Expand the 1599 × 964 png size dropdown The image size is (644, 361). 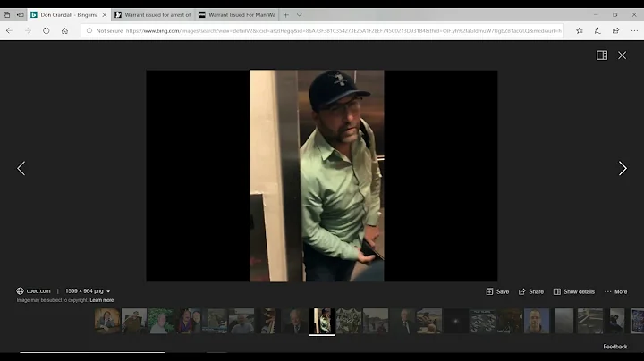coord(88,290)
